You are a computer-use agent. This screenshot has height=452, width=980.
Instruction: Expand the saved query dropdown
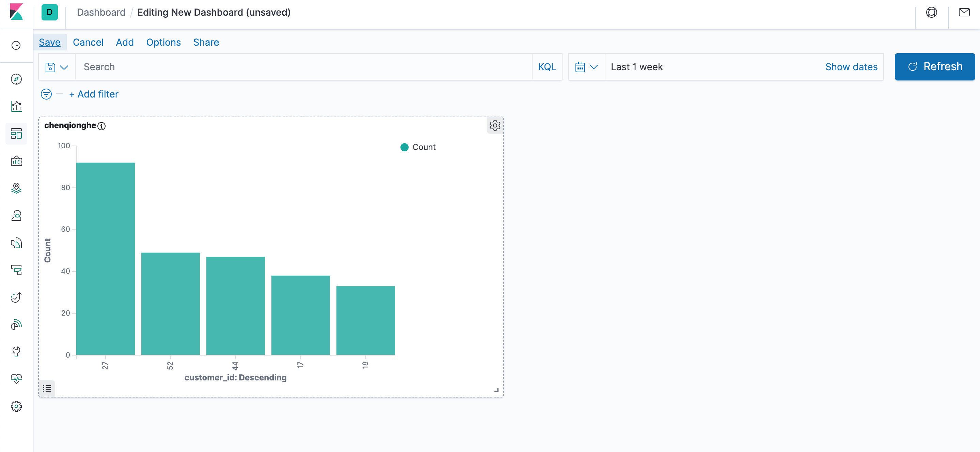click(56, 67)
